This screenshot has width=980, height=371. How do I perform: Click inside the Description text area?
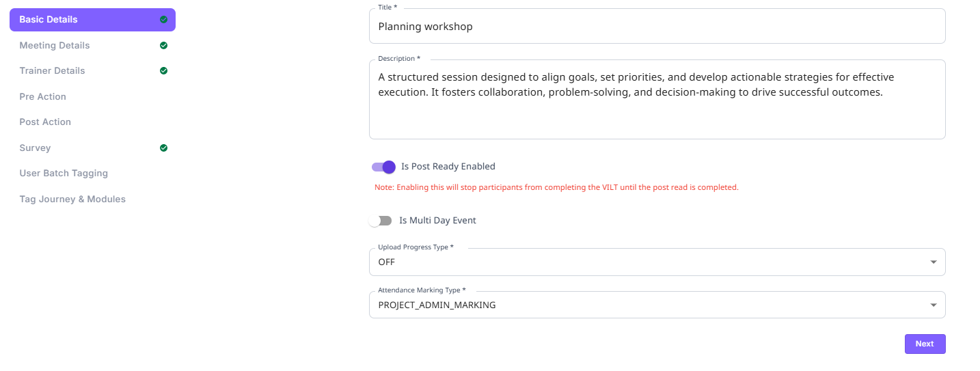point(656,109)
